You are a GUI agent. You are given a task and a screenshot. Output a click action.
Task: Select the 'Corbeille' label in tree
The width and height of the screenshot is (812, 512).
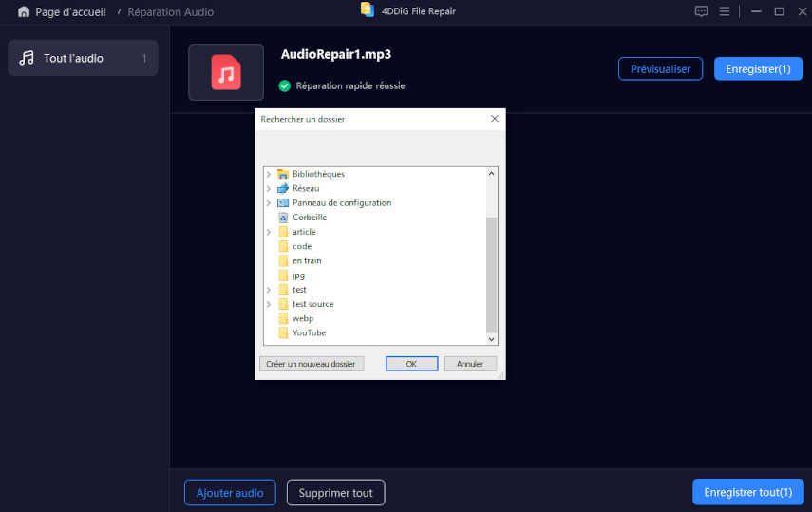pos(310,218)
